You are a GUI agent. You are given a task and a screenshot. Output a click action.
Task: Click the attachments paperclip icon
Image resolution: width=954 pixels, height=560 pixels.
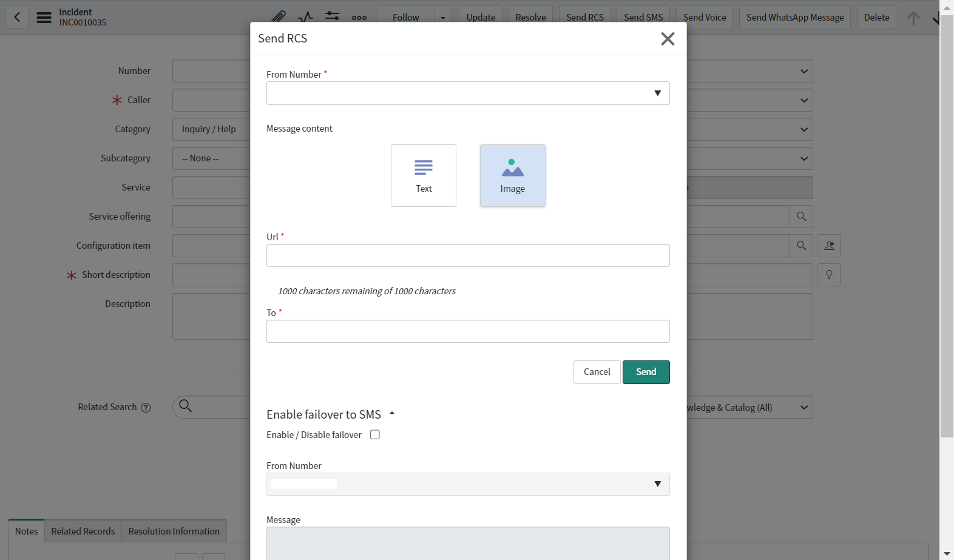pos(278,17)
